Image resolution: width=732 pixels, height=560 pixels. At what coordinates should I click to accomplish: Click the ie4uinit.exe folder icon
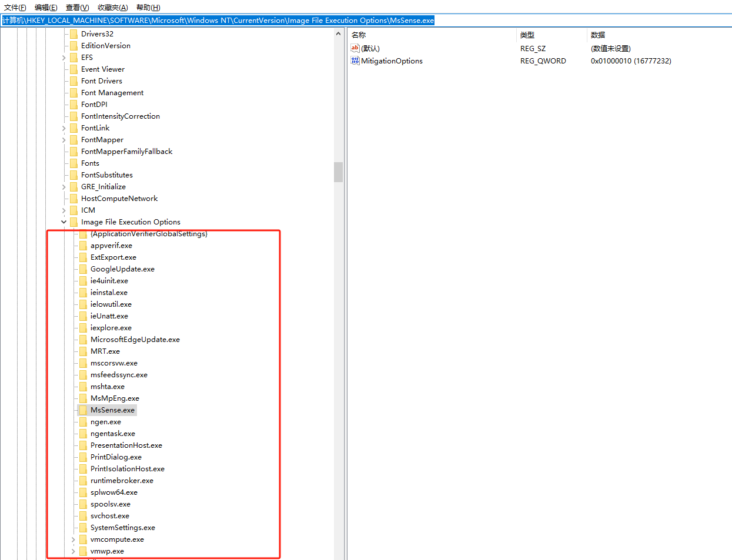(x=83, y=280)
